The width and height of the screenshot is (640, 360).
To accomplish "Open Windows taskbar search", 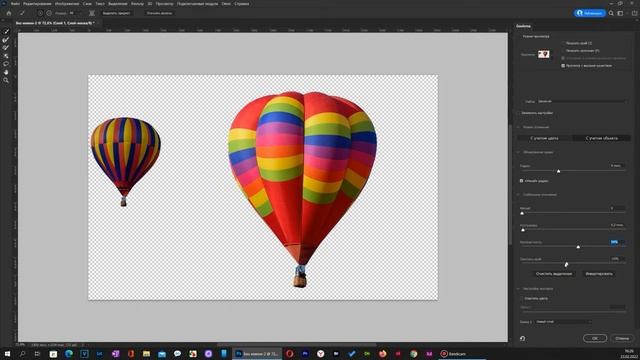I will pos(22,353).
